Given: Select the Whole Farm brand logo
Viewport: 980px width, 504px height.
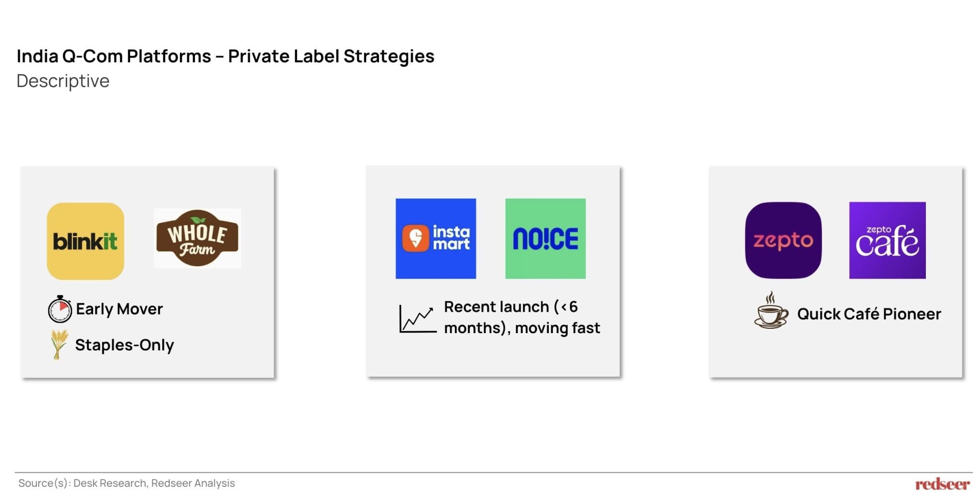Looking at the screenshot, I should (197, 238).
